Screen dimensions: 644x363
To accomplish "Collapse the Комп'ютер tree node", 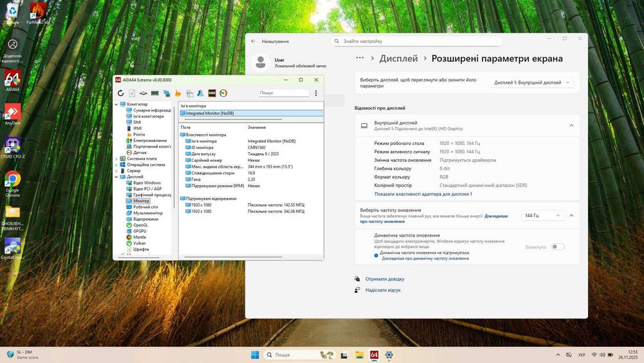I will coord(116,104).
